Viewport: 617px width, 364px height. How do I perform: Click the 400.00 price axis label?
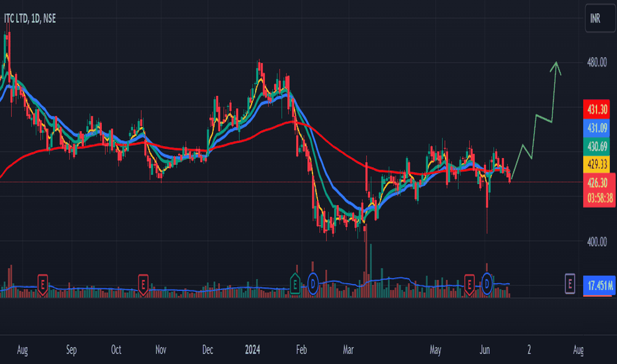point(596,242)
